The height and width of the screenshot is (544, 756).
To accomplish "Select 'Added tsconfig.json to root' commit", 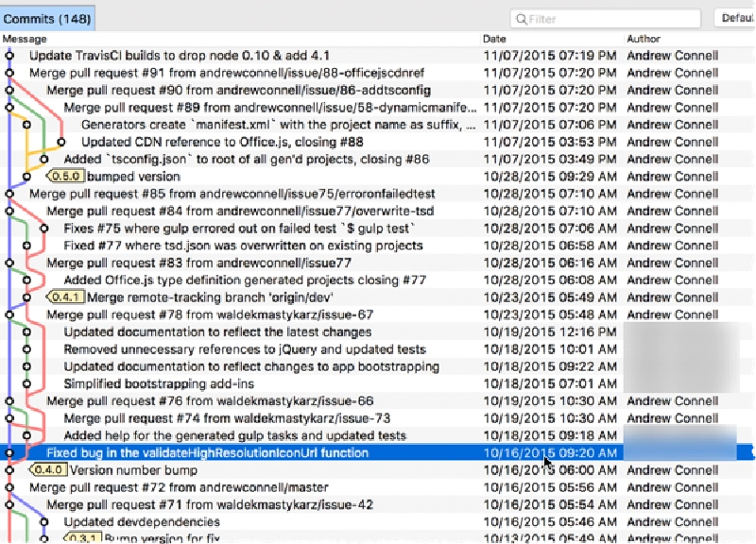I will click(x=247, y=159).
